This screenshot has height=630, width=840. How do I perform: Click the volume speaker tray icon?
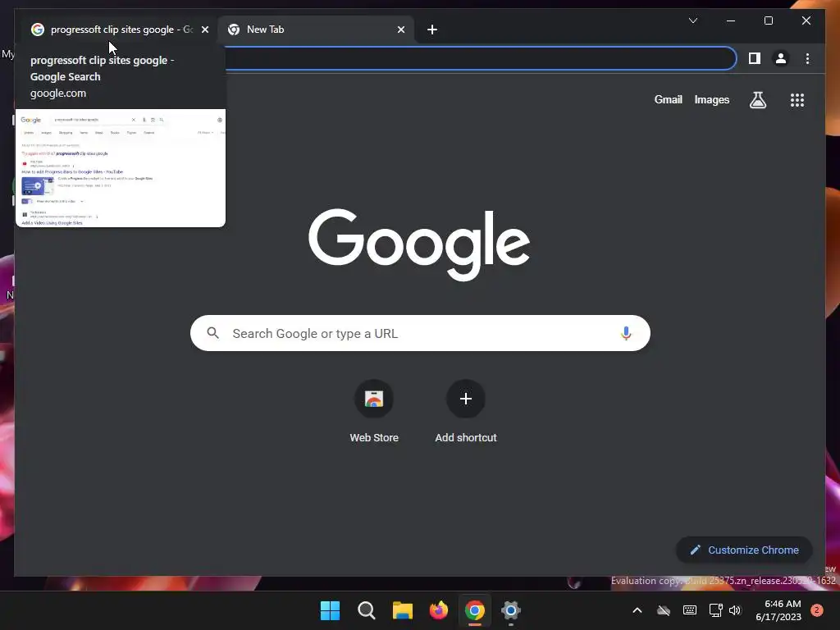(735, 610)
